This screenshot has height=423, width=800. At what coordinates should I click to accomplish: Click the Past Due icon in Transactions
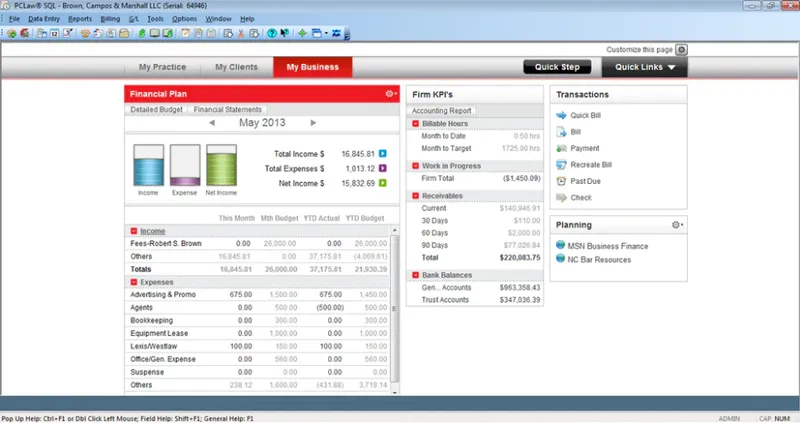pyautogui.click(x=561, y=181)
